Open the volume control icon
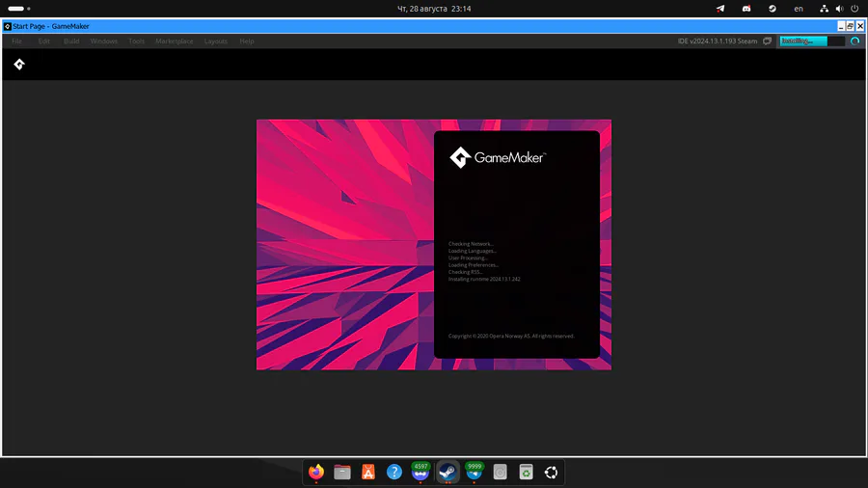This screenshot has height=488, width=868. point(839,9)
